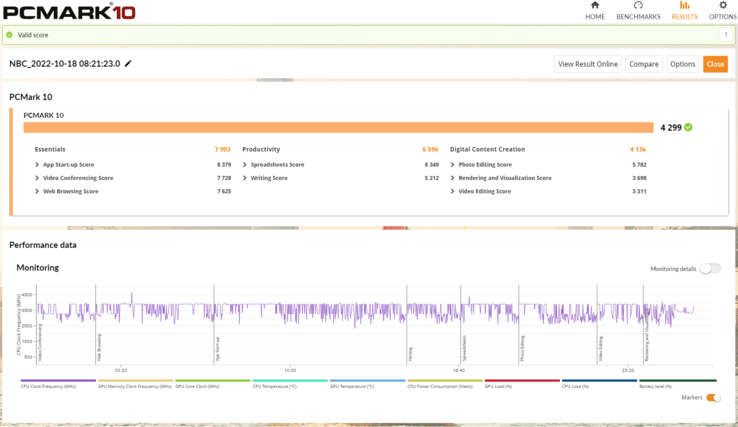Click View Result Online button
This screenshot has width=738, height=427.
coord(588,64)
